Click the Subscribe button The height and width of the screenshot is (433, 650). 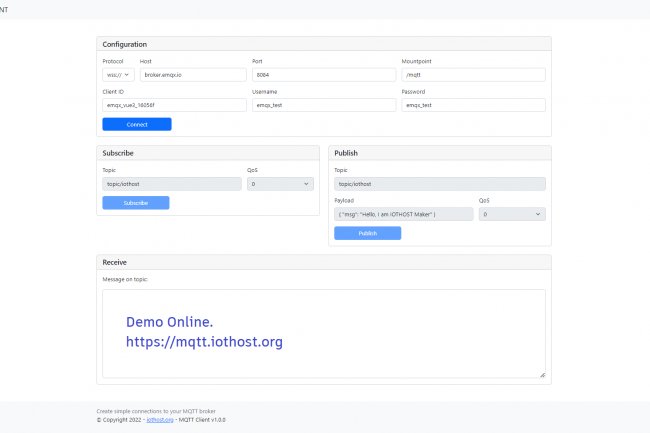(135, 203)
